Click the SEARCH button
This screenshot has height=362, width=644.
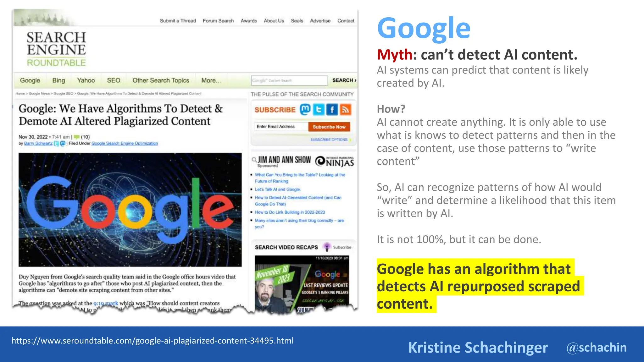(344, 80)
